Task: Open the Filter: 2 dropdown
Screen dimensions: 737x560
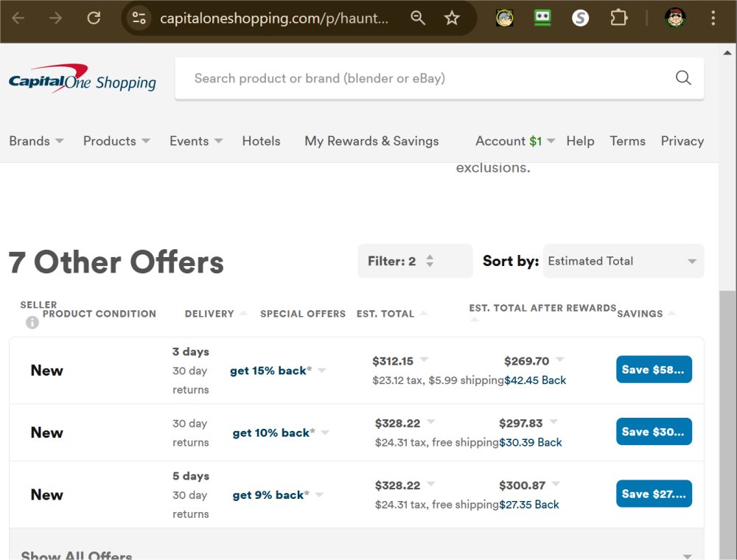Action: coord(415,261)
